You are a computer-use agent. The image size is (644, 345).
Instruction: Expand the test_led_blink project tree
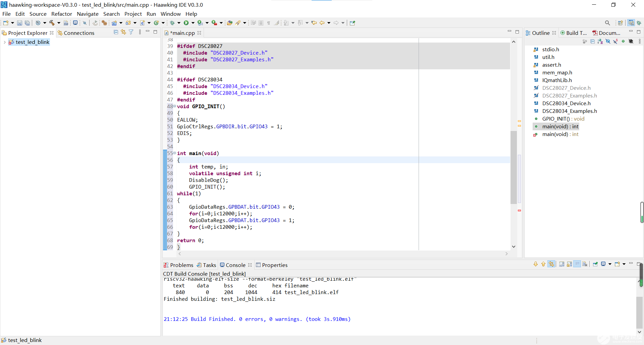[4, 42]
